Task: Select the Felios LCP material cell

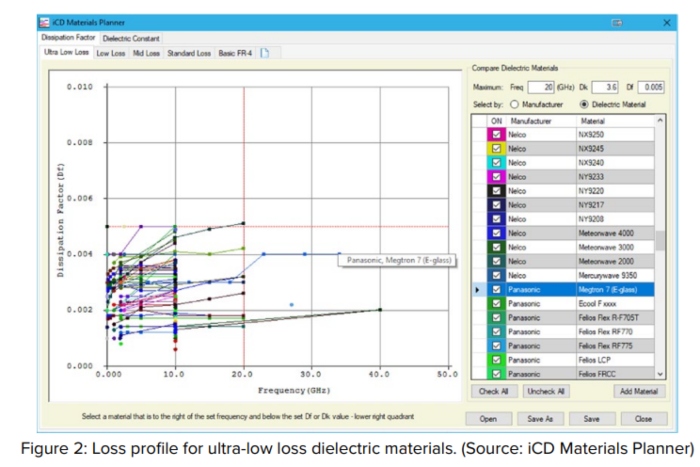Action: [x=615, y=360]
